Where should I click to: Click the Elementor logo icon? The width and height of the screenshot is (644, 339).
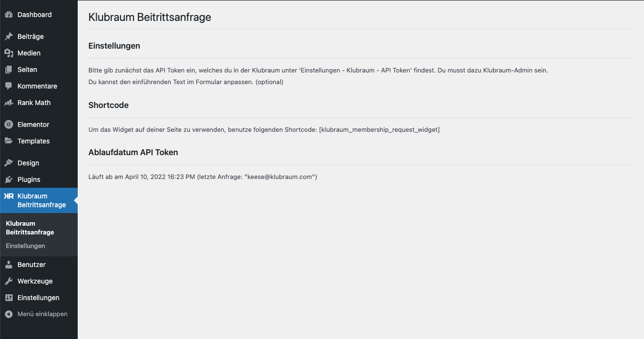(x=9, y=125)
